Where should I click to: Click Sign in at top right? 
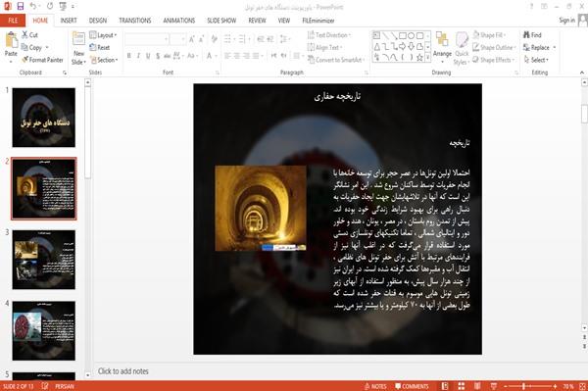click(x=566, y=21)
